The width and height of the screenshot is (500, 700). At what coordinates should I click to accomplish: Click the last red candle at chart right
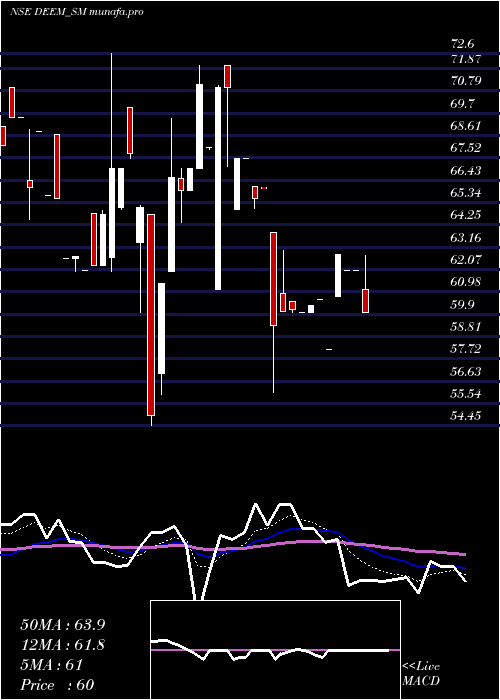pos(366,301)
